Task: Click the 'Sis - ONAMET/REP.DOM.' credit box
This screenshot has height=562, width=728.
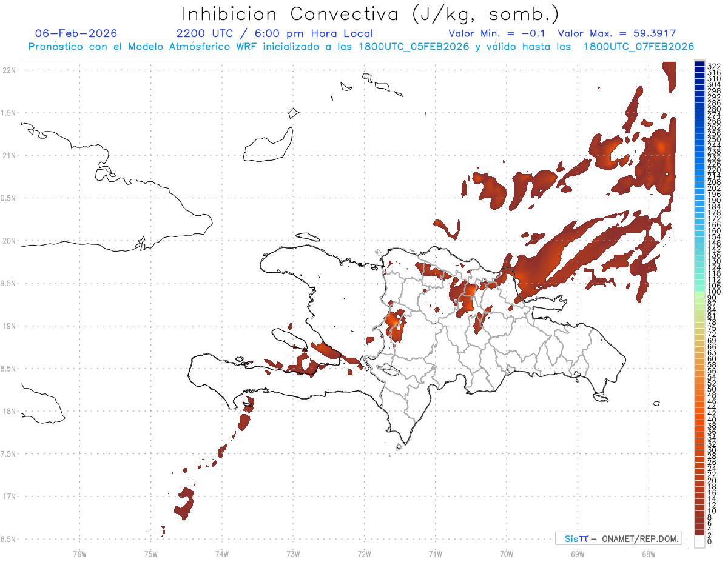Action: tap(618, 538)
